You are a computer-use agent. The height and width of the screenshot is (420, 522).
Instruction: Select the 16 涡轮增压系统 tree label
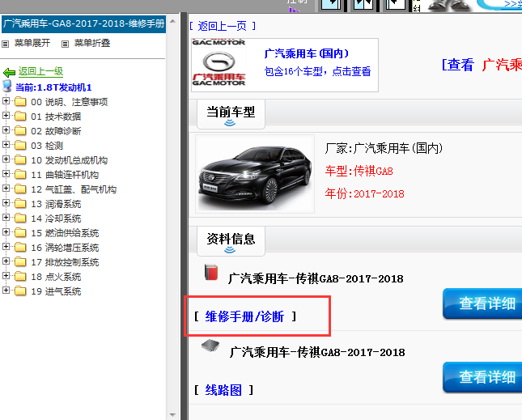[x=65, y=248]
